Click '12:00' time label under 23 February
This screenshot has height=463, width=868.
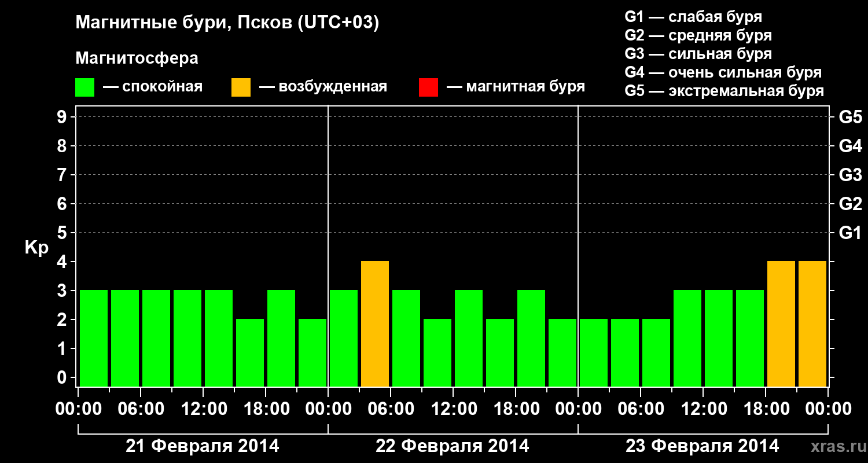(703, 409)
